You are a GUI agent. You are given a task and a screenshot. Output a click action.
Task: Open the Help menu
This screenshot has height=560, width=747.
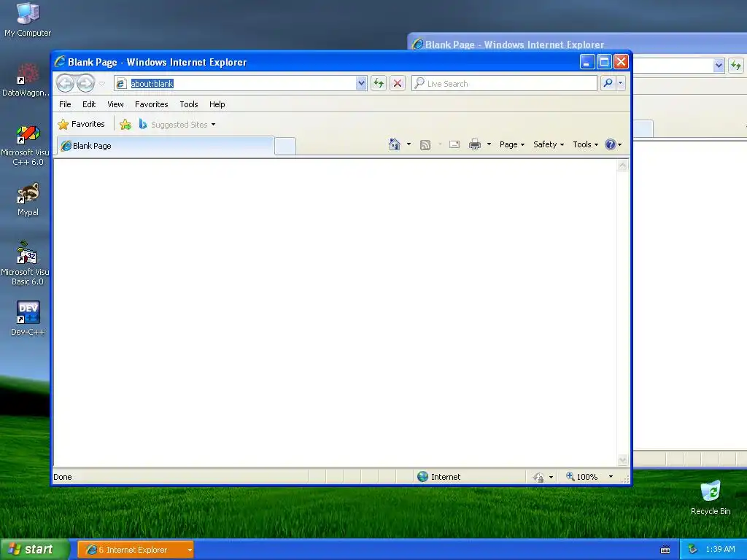point(217,104)
